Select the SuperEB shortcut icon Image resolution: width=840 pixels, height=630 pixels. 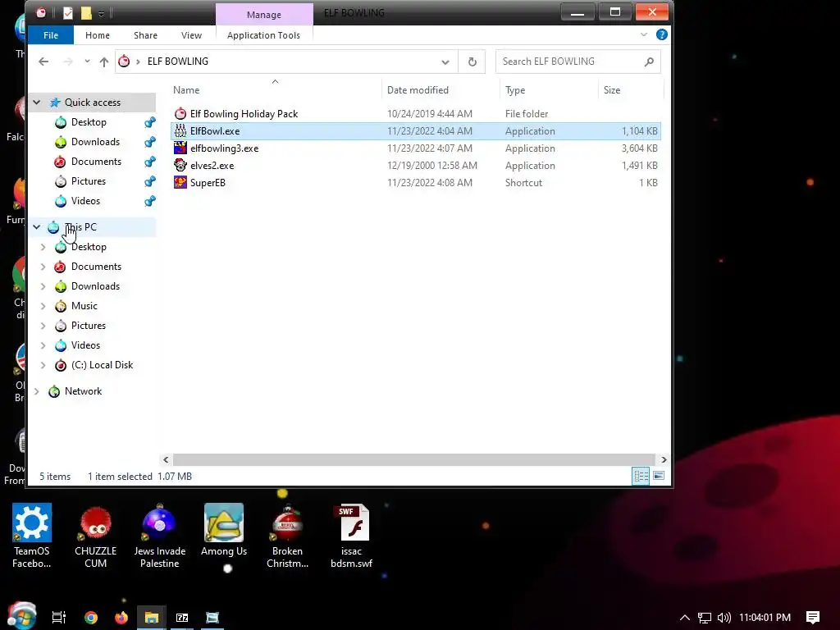pyautogui.click(x=180, y=182)
